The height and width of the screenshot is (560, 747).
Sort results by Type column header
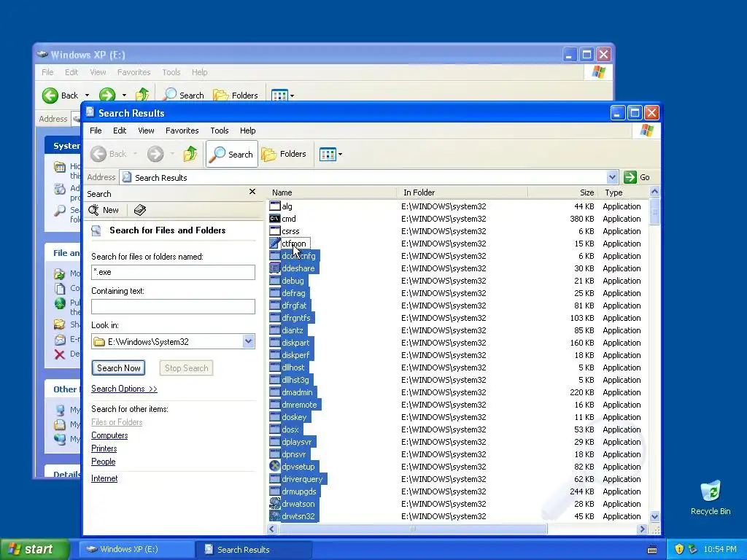click(623, 192)
